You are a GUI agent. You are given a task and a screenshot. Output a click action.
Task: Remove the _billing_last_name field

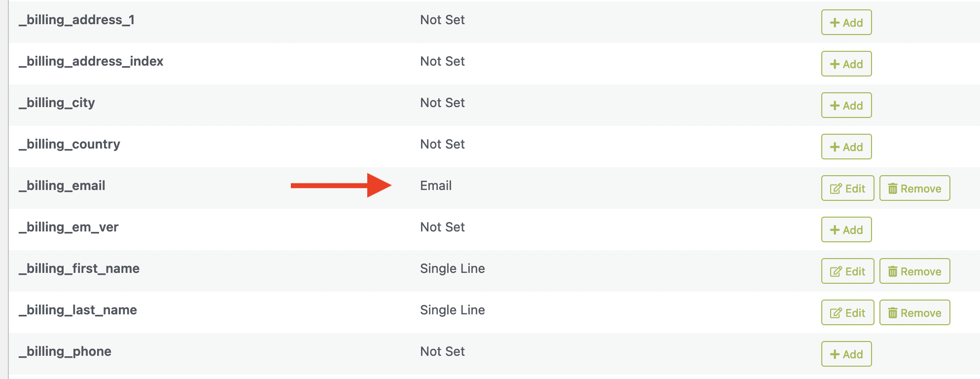pos(915,312)
